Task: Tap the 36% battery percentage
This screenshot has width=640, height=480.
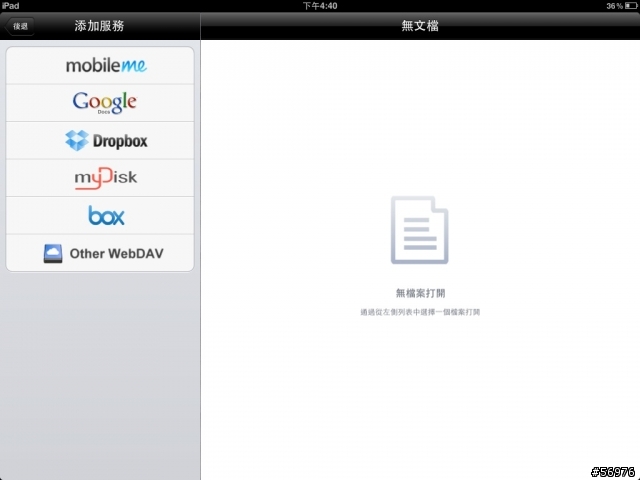Action: [614, 6]
